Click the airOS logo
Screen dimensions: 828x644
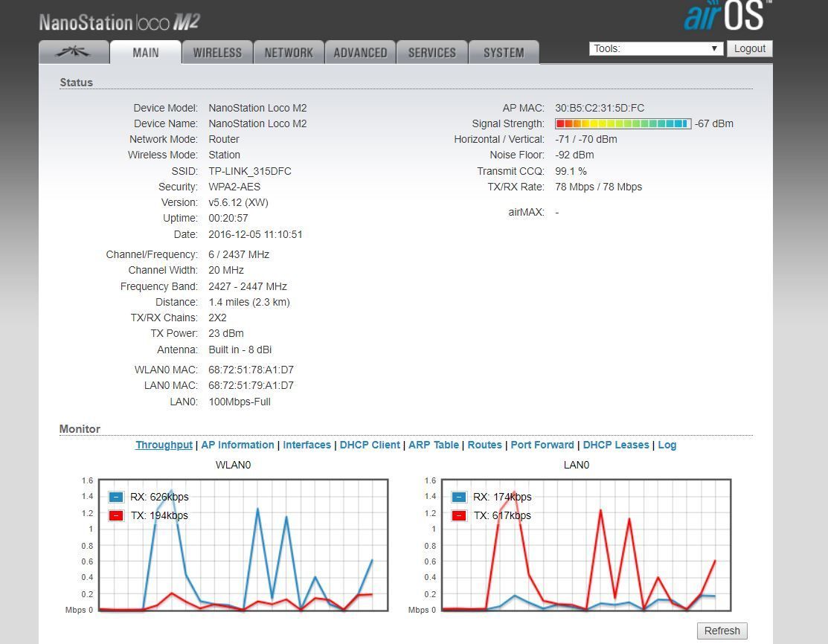tap(728, 16)
